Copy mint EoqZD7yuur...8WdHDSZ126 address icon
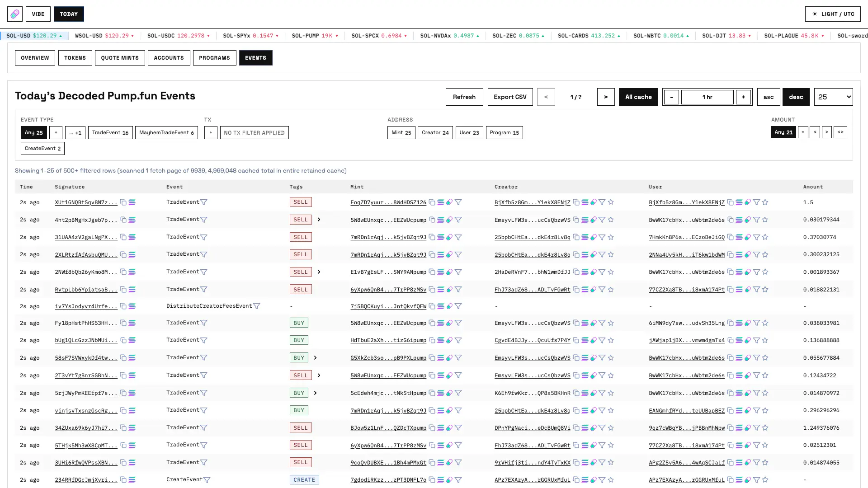 432,202
